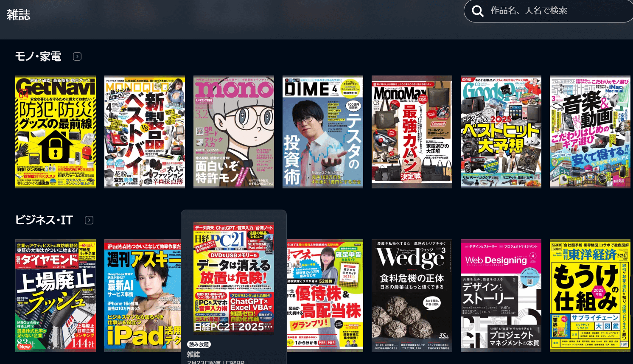
Task: Select the MONOQLO 新製品 magazine cover
Action: 145,132
